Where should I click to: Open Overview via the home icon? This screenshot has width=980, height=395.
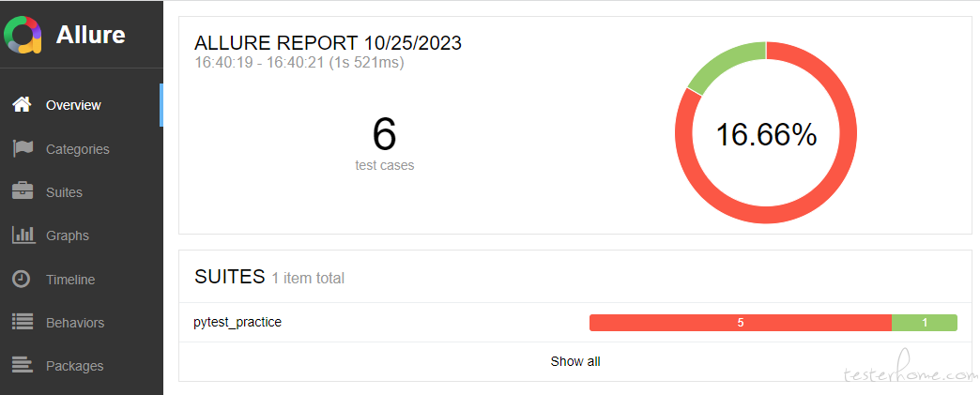pyautogui.click(x=22, y=105)
